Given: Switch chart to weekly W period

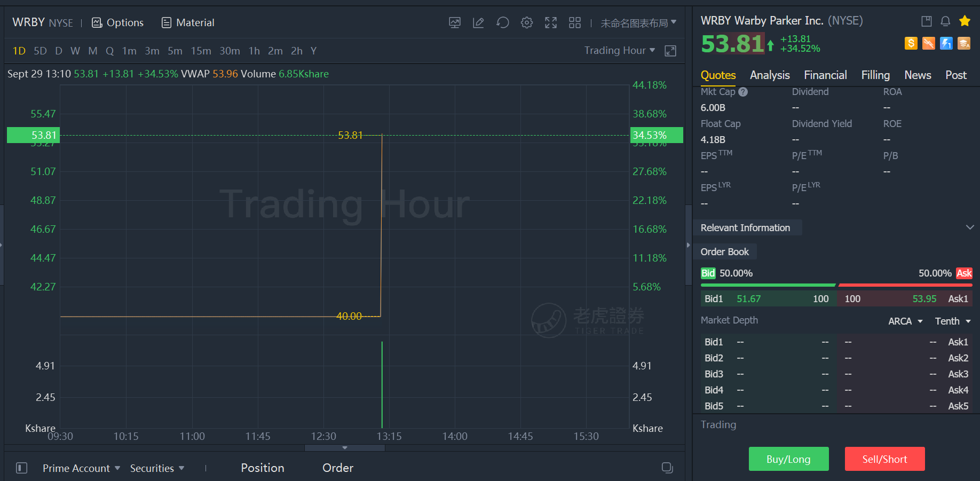Looking at the screenshot, I should tap(75, 51).
